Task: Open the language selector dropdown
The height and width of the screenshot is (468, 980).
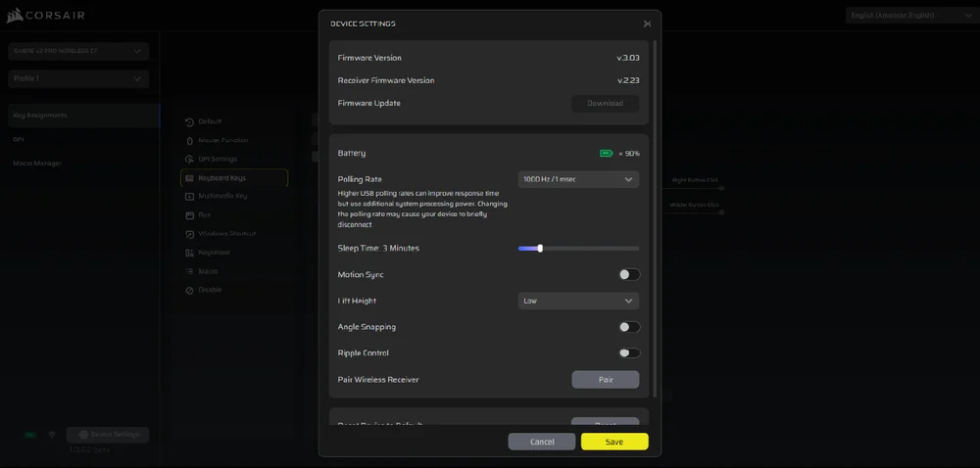Action: (911, 16)
